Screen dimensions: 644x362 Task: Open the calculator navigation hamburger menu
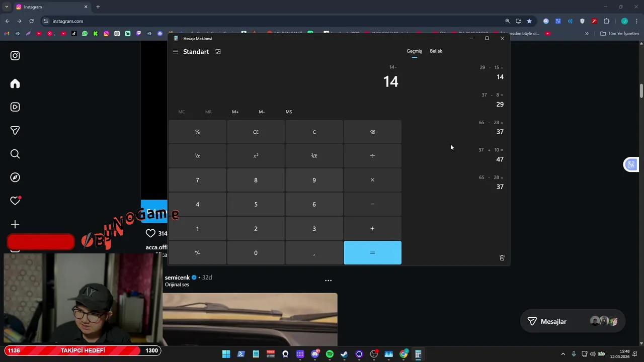pos(175,52)
